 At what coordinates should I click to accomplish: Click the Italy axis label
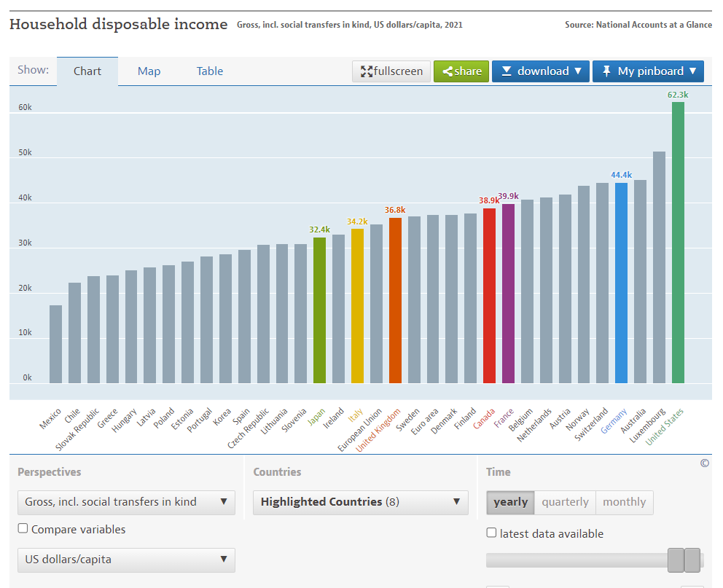coord(356,415)
